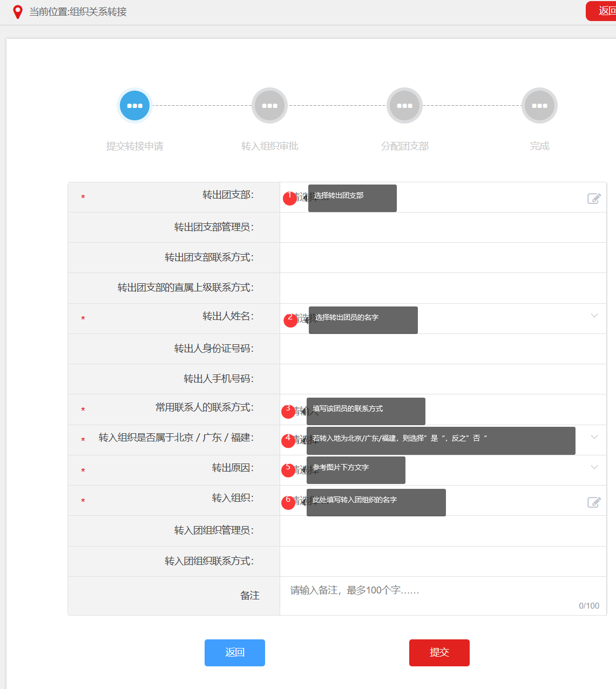Viewport: 616px width, 689px height.
Task: Click the red location pin icon
Action: click(x=18, y=12)
